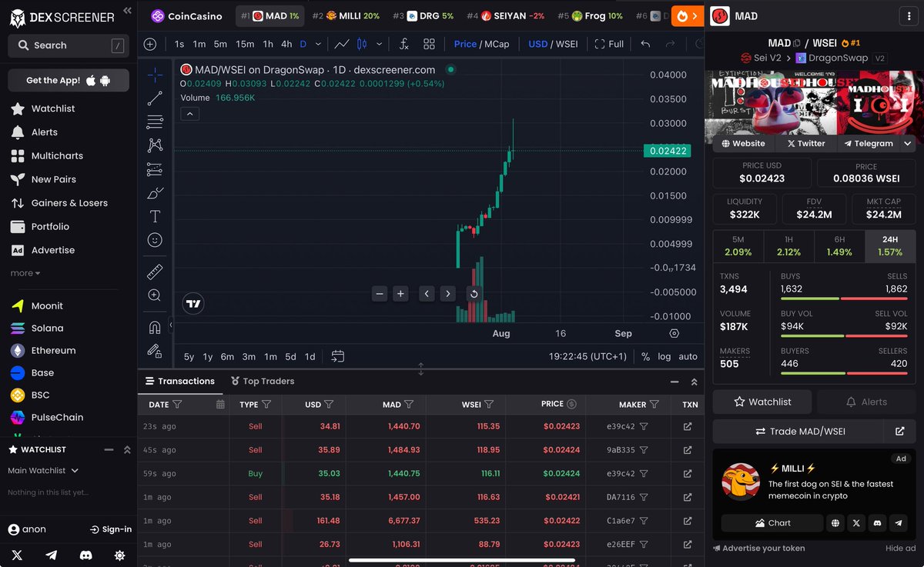Collapse the chart legend with chevron

(189, 114)
